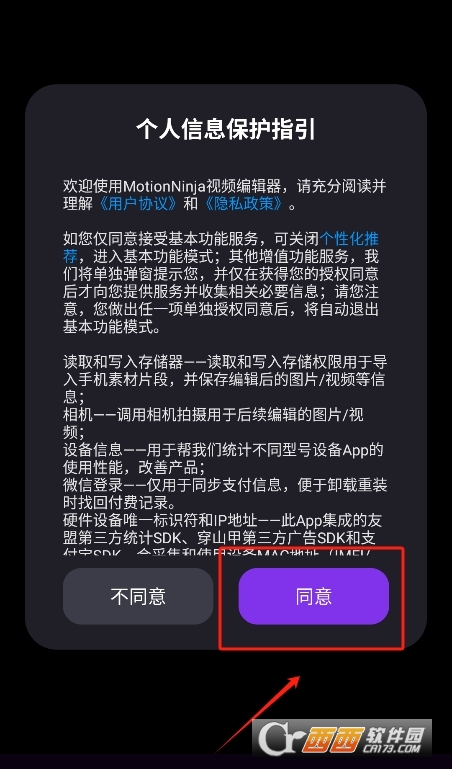
Task: Tap the 盟第三方统计SDK text line
Action: tap(219, 539)
